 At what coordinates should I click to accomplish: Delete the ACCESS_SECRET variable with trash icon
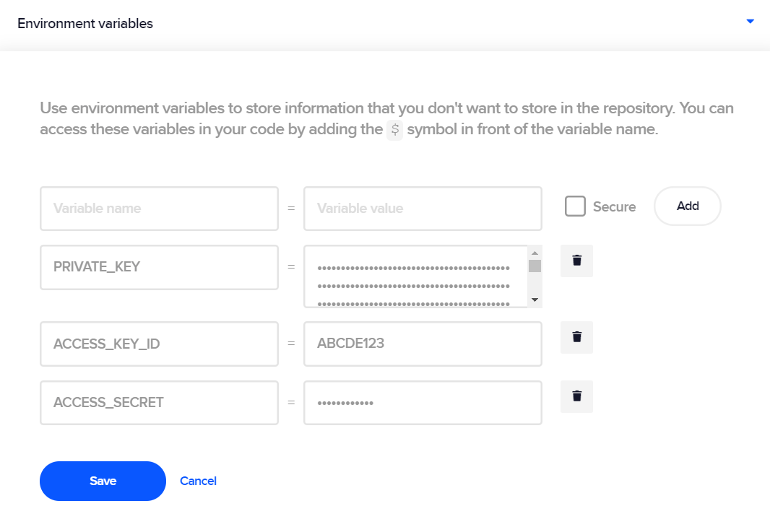(576, 396)
